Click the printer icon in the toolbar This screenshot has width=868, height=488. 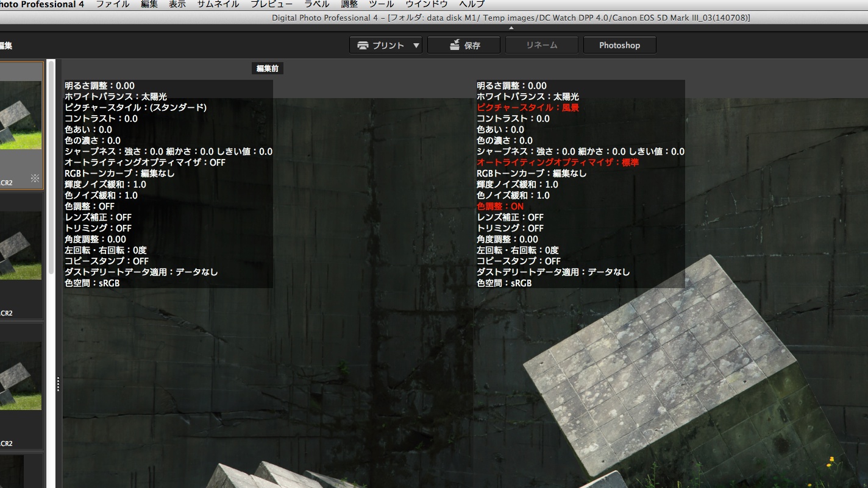[x=363, y=45]
